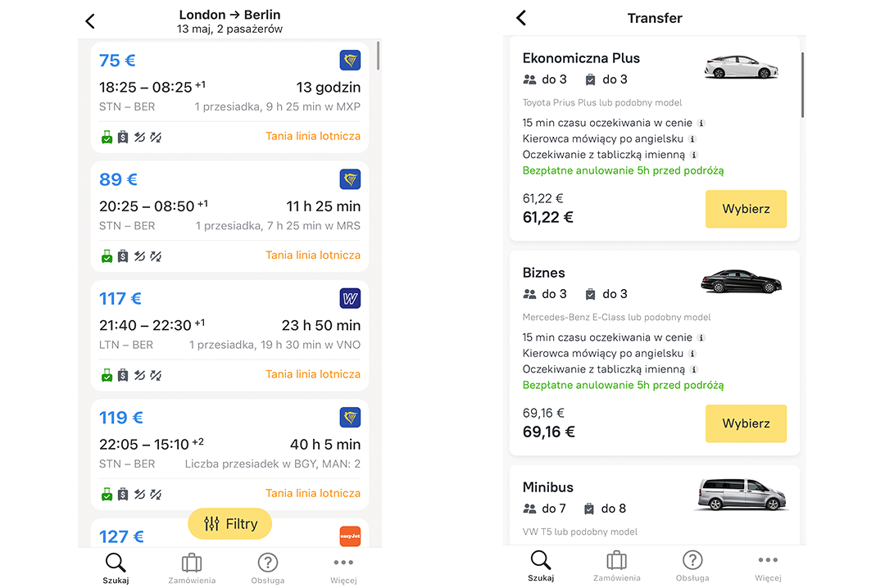Go back from the London → Berlin results
This screenshot has width=885, height=588.
pyautogui.click(x=90, y=21)
